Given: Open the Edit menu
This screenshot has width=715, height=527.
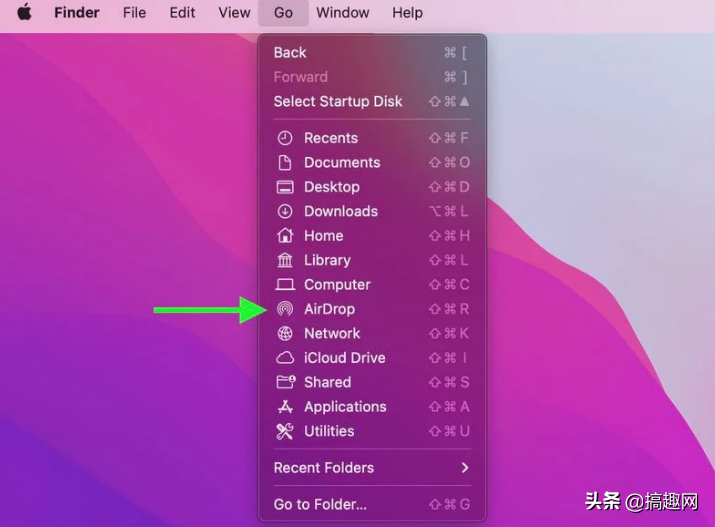Looking at the screenshot, I should pyautogui.click(x=182, y=12).
